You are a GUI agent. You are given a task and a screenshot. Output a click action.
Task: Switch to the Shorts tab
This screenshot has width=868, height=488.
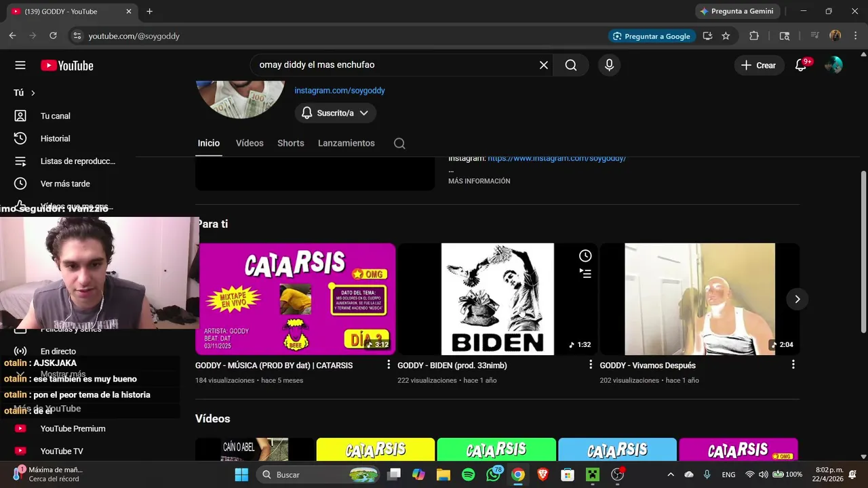291,143
